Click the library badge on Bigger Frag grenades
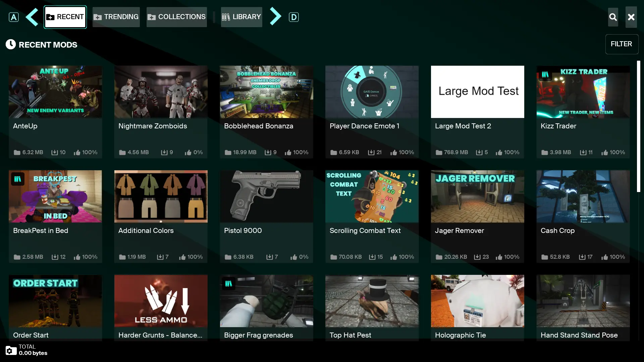The image size is (644, 362). [x=229, y=284]
